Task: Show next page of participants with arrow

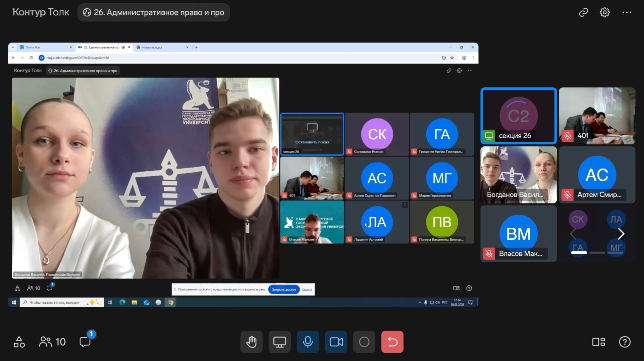Action: 621,234
